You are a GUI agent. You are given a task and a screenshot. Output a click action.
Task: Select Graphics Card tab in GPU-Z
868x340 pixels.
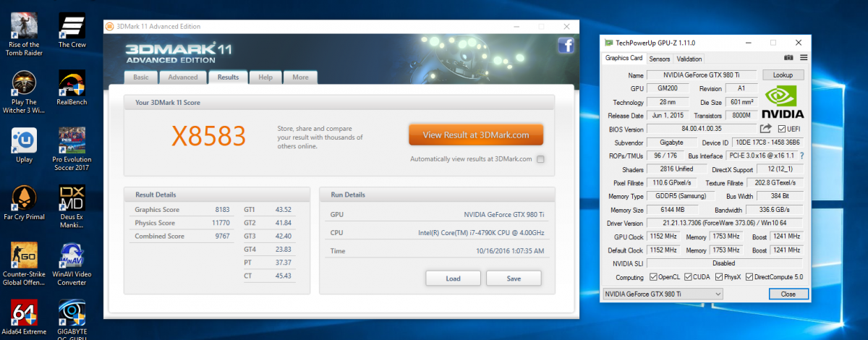624,58
